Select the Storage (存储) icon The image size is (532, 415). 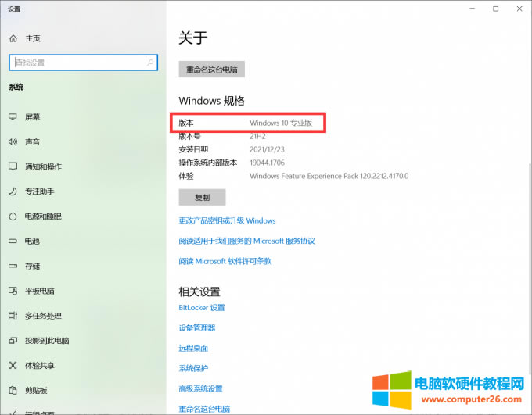(13, 266)
